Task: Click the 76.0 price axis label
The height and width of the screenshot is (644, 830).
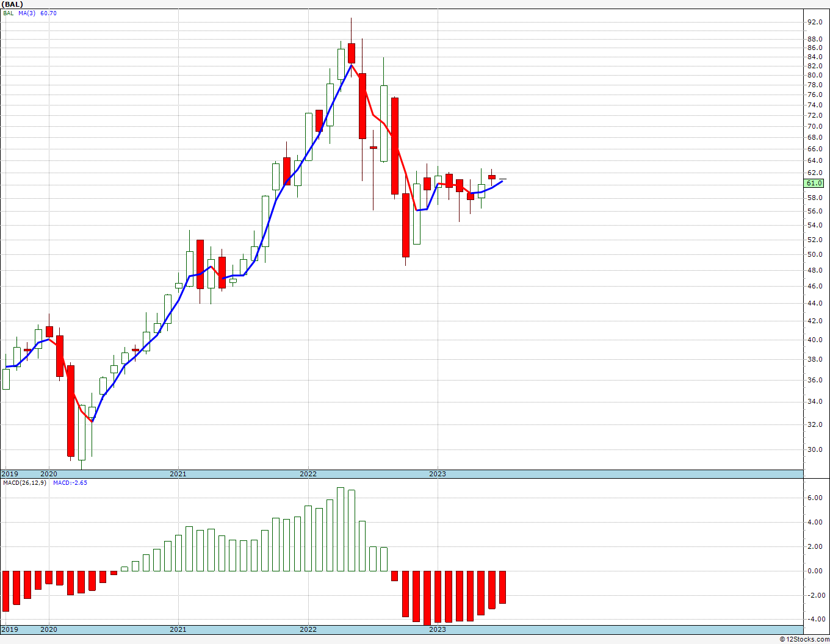Action: (815, 95)
